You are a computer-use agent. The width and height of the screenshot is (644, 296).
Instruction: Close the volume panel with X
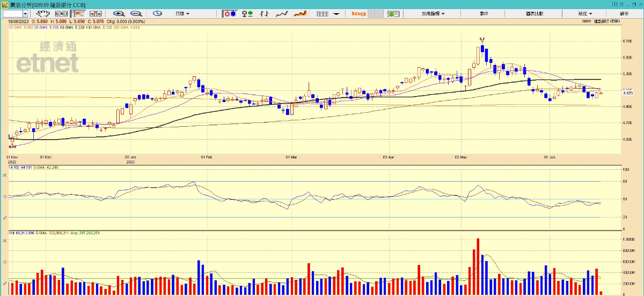coord(5,240)
